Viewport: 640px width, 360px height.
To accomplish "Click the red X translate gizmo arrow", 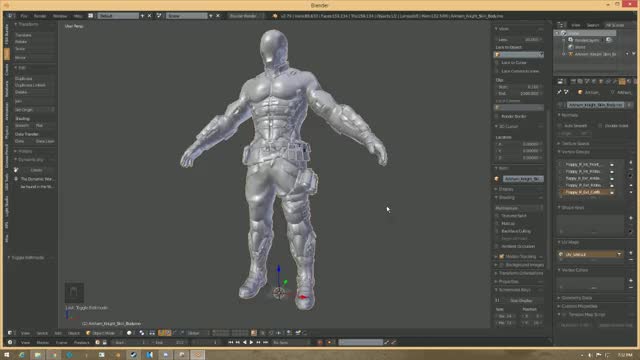I will pos(303,297).
